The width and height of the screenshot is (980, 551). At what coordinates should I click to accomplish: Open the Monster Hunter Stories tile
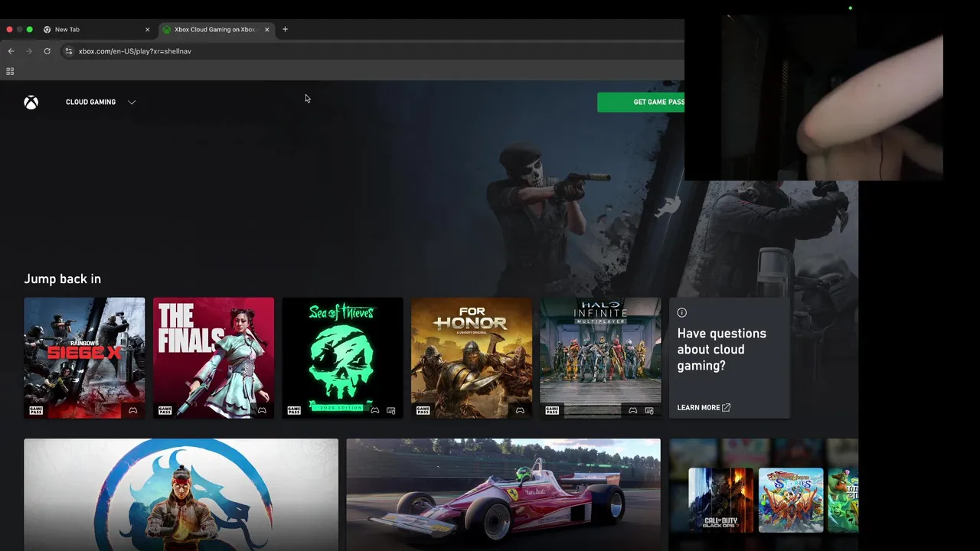coord(791,500)
